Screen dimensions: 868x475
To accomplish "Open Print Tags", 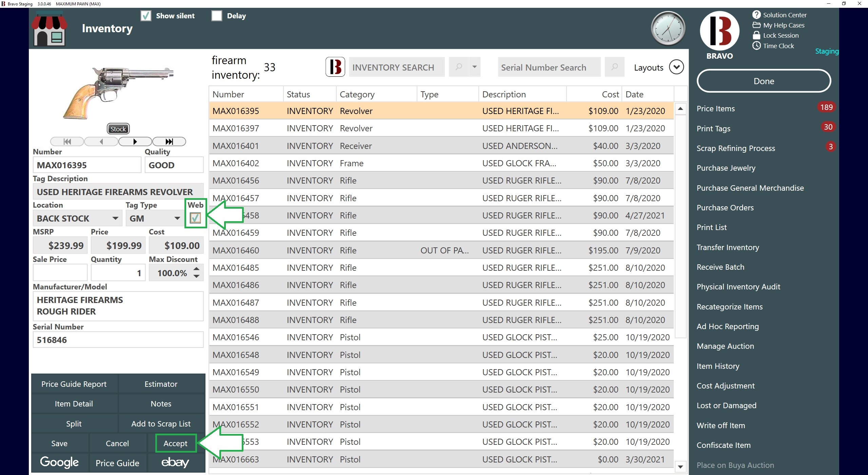I will [713, 129].
